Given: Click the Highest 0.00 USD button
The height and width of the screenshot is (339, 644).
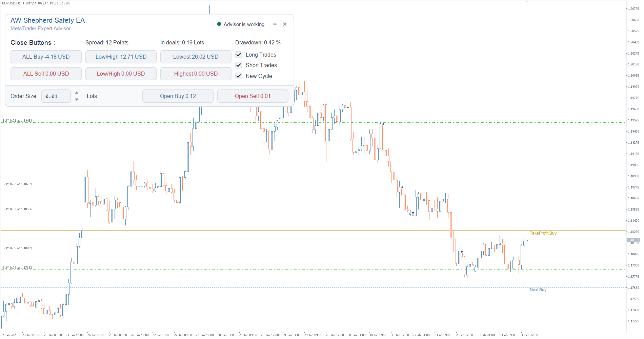Looking at the screenshot, I should click(196, 74).
